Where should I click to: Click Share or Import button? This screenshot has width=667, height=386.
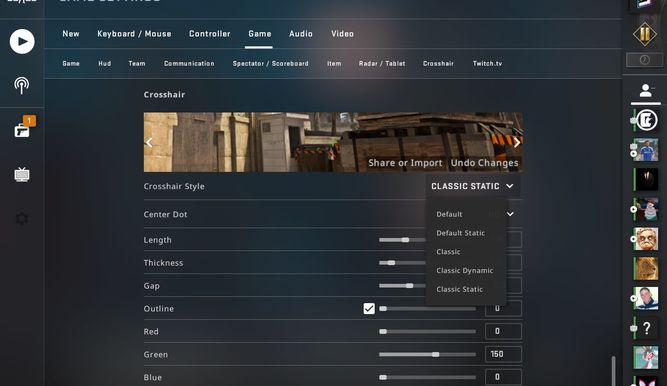405,163
